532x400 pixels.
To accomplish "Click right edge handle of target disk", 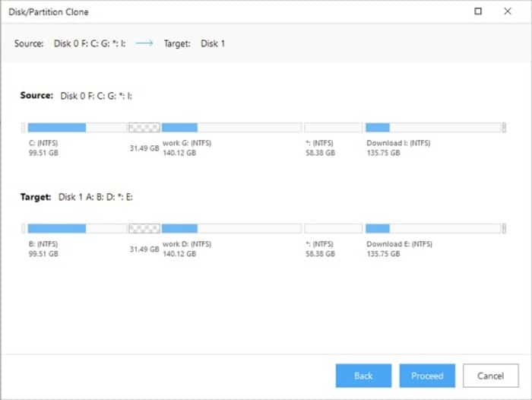I will click(x=504, y=229).
